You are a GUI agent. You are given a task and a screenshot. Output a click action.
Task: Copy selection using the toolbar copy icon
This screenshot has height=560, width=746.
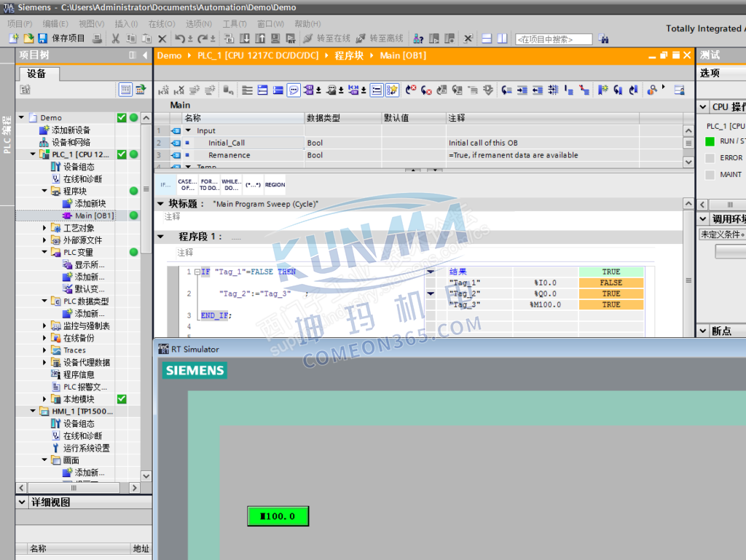pyautogui.click(x=131, y=39)
